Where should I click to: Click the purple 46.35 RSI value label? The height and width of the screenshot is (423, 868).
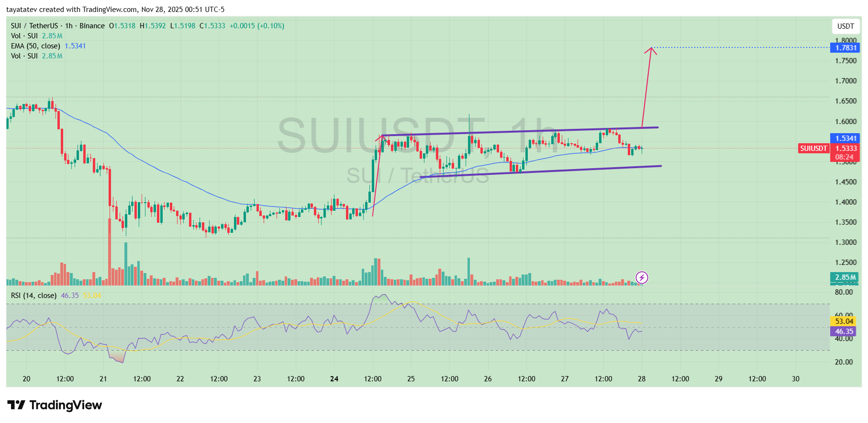pyautogui.click(x=844, y=332)
